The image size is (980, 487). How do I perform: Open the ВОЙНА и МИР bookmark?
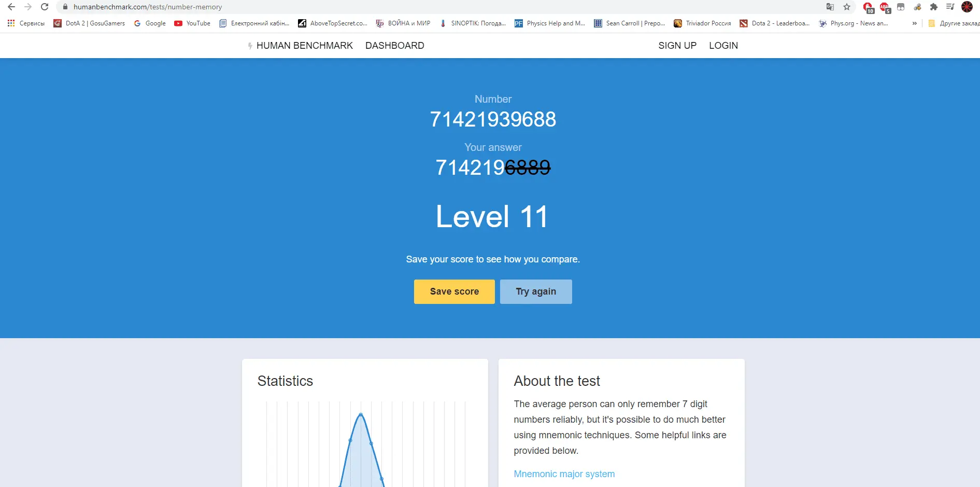pyautogui.click(x=403, y=23)
